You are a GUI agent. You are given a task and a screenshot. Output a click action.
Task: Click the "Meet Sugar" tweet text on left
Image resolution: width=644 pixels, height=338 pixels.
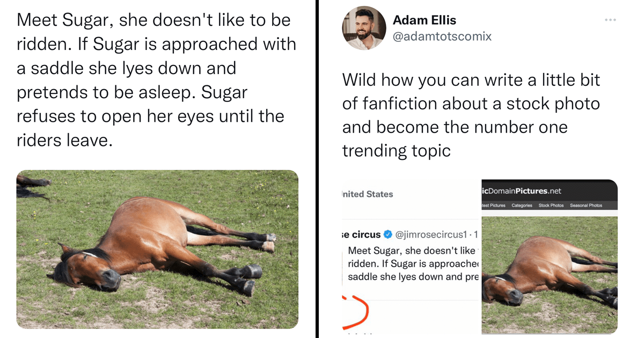(156, 80)
